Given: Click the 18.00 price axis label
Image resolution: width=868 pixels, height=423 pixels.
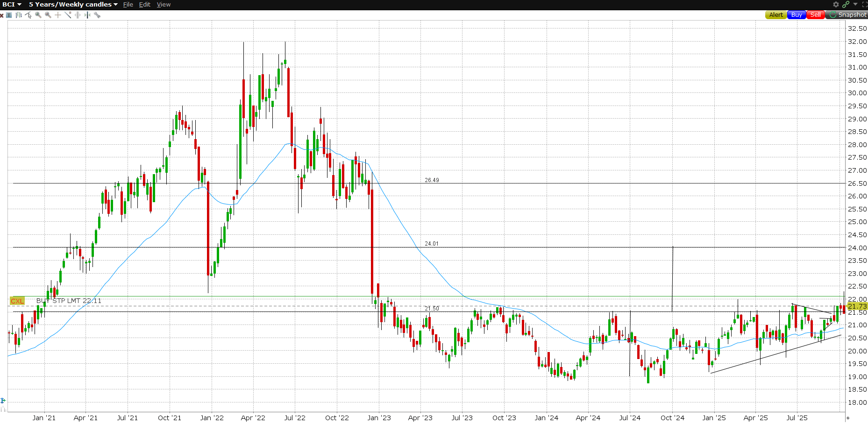Looking at the screenshot, I should 857,402.
